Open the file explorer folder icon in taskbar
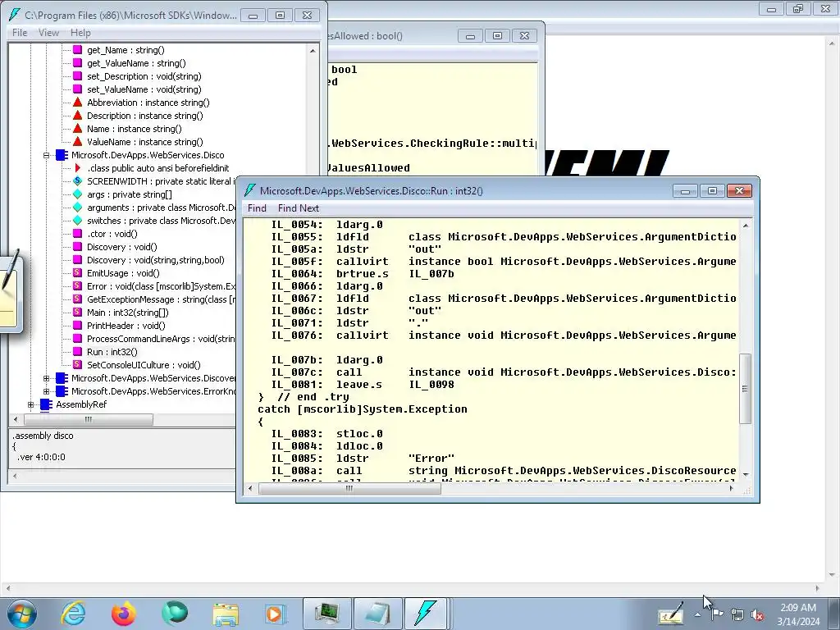Image resolution: width=840 pixels, height=630 pixels. tap(226, 613)
